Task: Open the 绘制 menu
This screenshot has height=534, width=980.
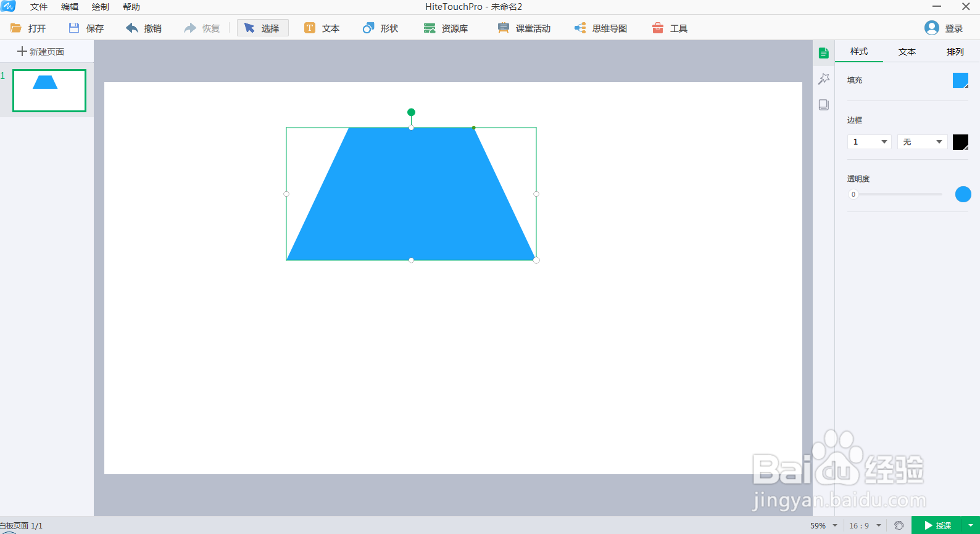Action: point(101,7)
